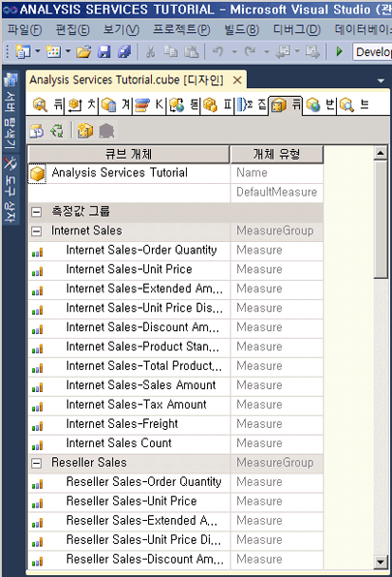Open the Development configuration combo box

click(372, 52)
